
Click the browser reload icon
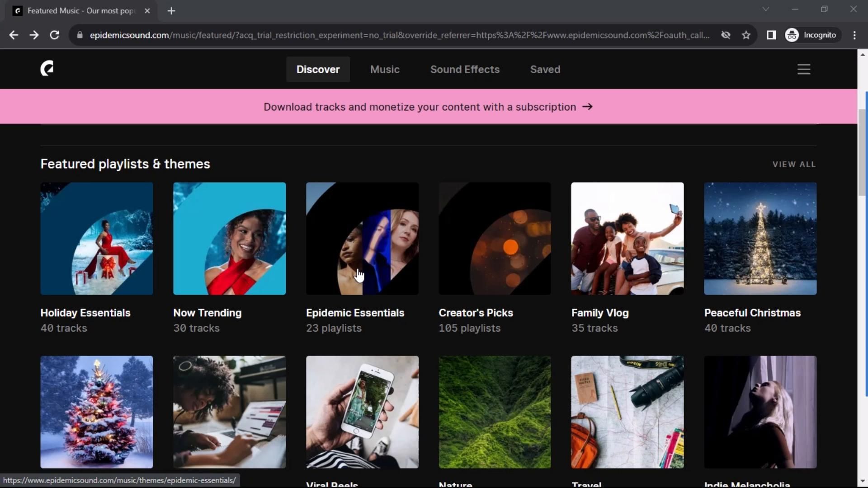click(54, 35)
